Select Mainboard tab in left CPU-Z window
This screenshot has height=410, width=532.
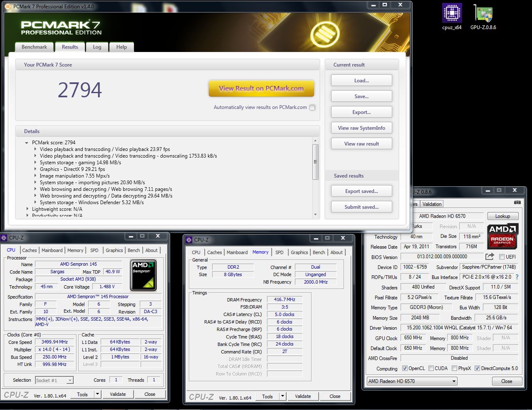coord(52,250)
